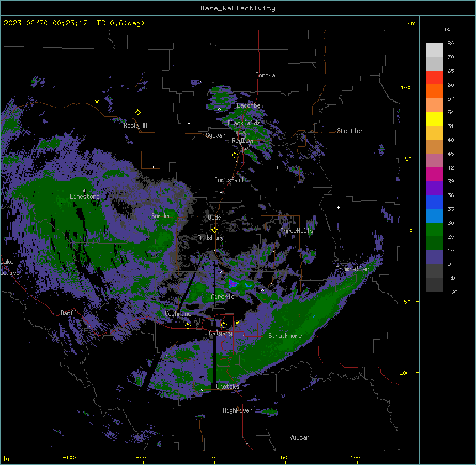Click the dBZ legend heading

tap(447, 30)
